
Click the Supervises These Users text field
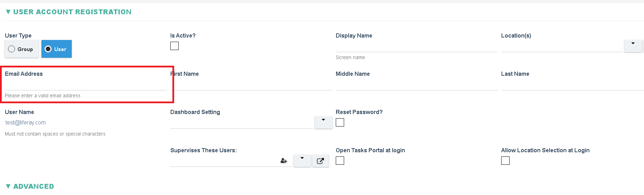pos(225,161)
